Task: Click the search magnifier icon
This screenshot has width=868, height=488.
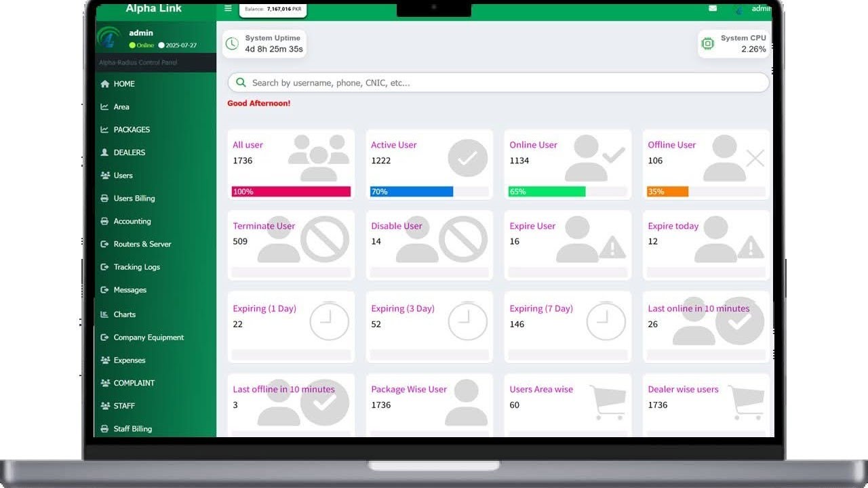Action: (241, 83)
